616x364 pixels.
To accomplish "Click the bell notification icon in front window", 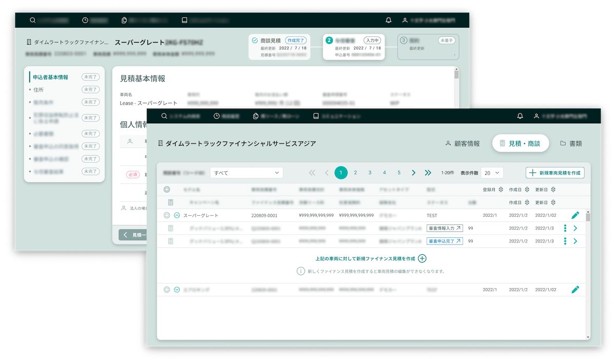I will (520, 116).
